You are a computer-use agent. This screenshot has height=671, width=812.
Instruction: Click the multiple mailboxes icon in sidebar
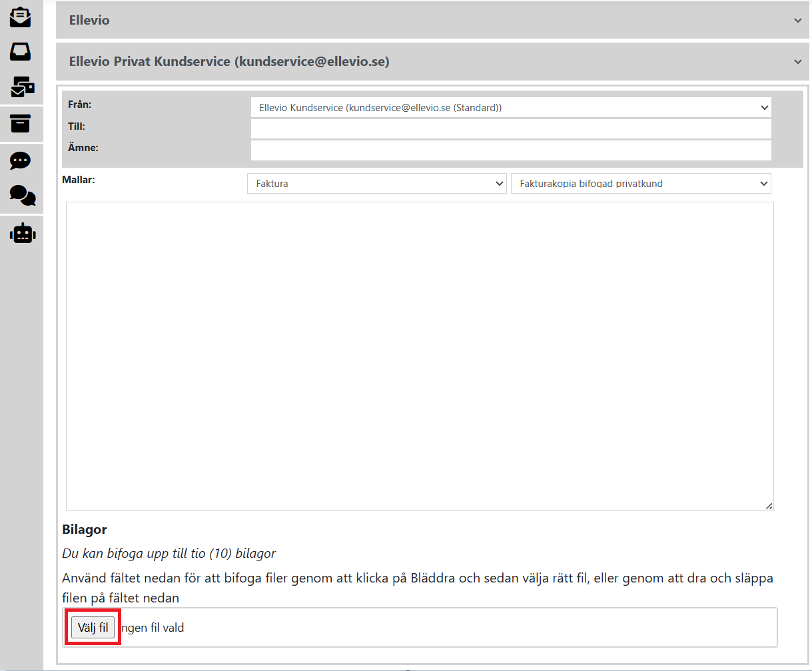(x=23, y=87)
